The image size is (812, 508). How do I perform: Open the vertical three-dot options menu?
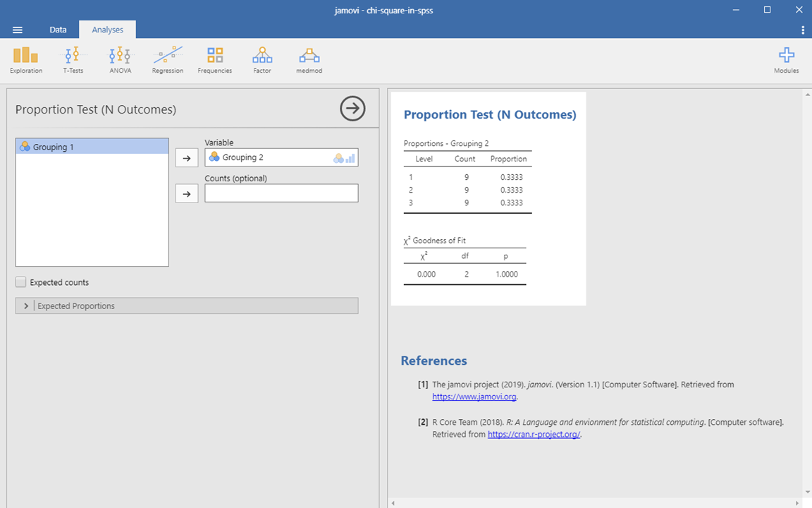pyautogui.click(x=803, y=30)
